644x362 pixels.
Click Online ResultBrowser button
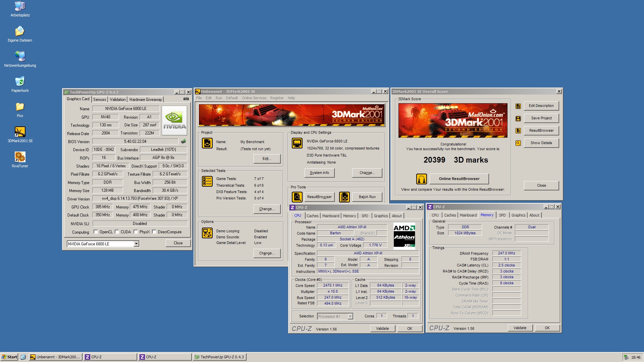point(459,179)
